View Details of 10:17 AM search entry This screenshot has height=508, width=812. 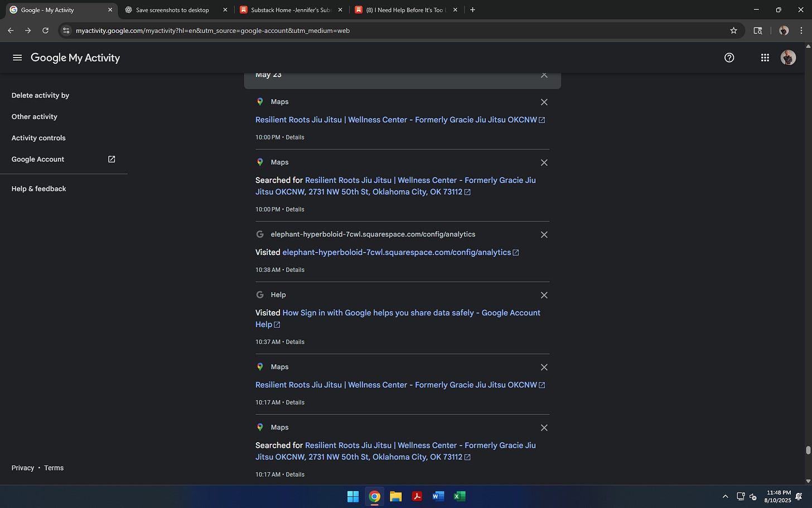coord(295,475)
